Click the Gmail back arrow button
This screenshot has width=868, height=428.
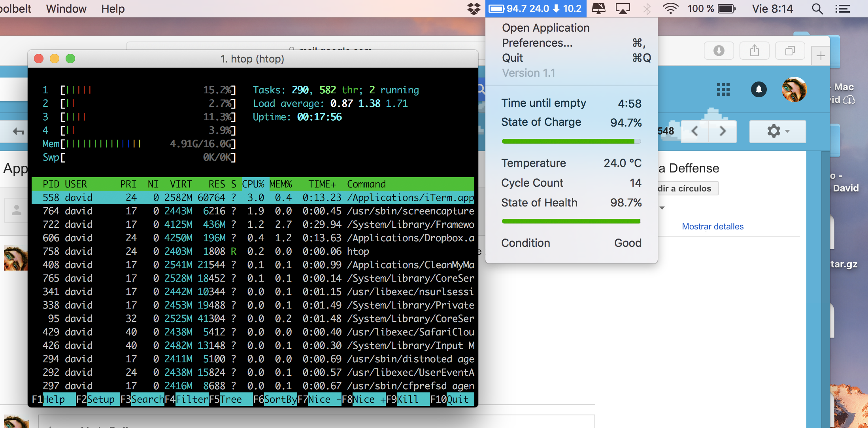click(18, 131)
